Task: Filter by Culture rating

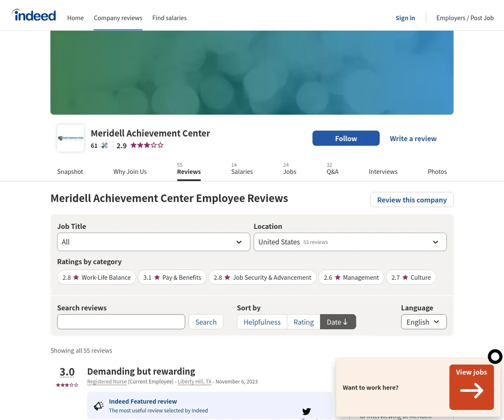Action: pos(411,277)
